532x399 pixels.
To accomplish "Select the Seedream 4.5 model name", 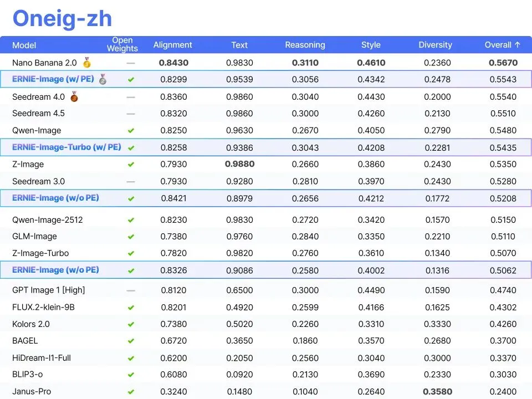I will pos(38,113).
